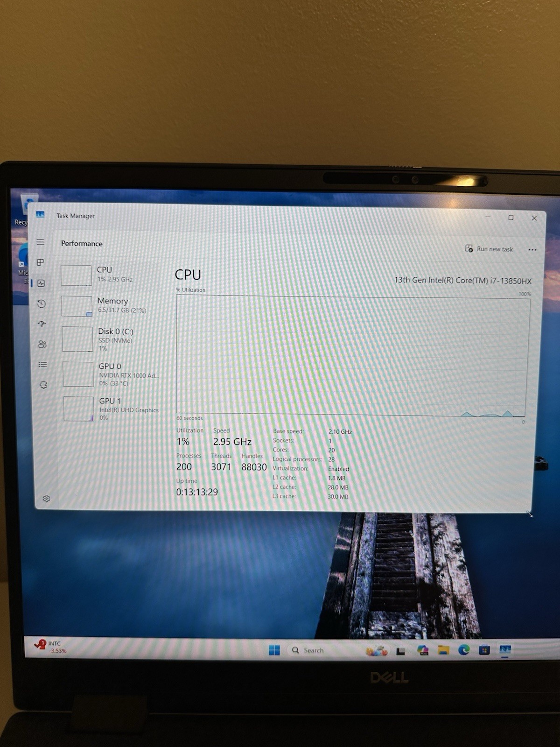Go to the Processes page icon

(x=41, y=262)
